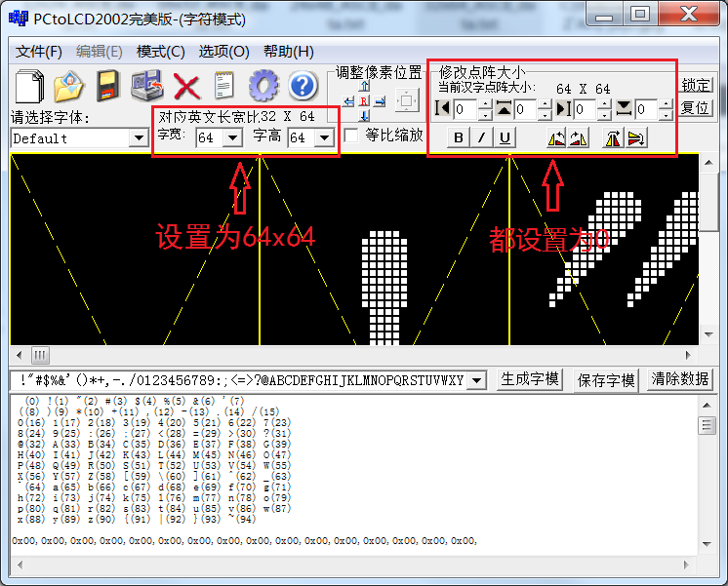Toggle italic with the I button
728x586 pixels.
click(482, 138)
